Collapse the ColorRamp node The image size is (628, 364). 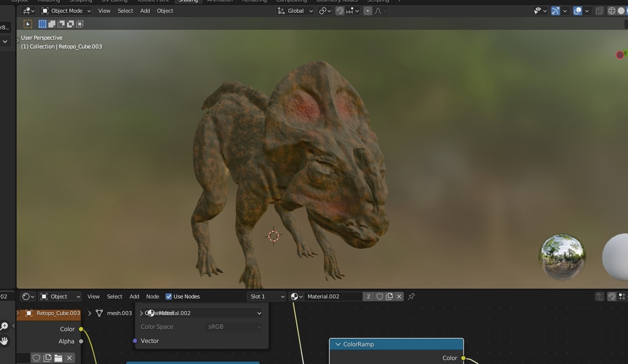pos(338,344)
